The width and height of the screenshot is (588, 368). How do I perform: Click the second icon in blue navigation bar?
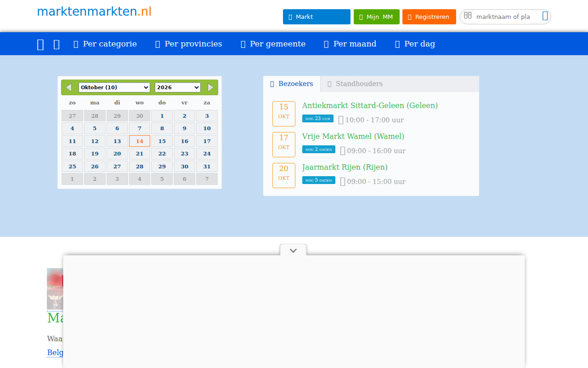tap(57, 44)
